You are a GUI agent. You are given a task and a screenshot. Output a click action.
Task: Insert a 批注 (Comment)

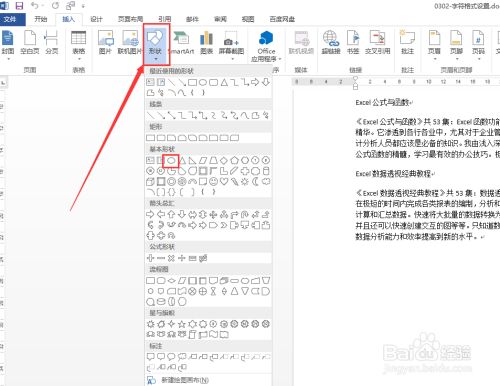407,43
